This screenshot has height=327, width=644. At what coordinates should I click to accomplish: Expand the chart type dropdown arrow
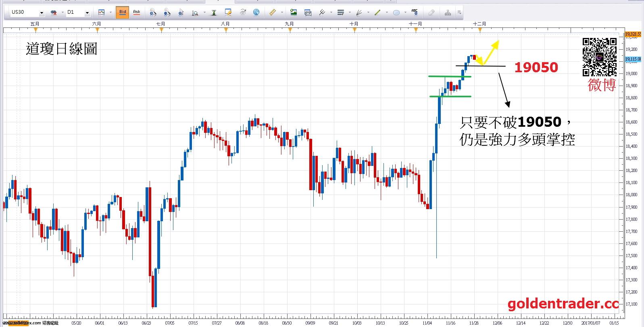(x=110, y=13)
